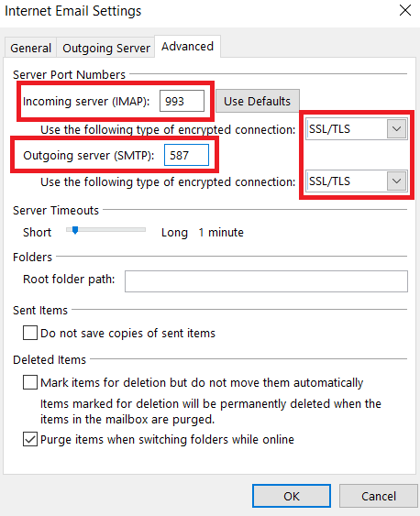Open the outgoing server encryption dropdown arrow
Image resolution: width=420 pixels, height=516 pixels.
click(x=397, y=181)
